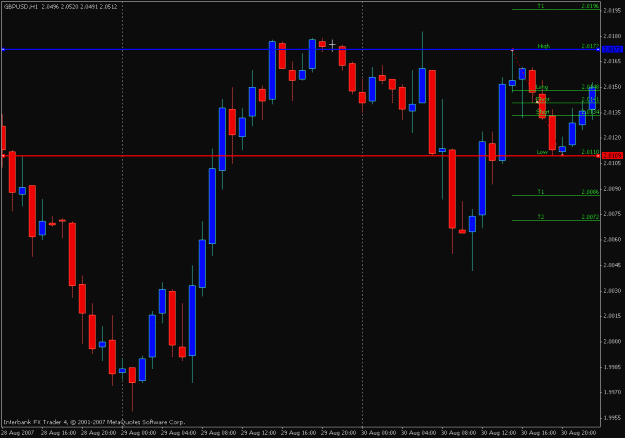Click the green Pivot label
The width and height of the screenshot is (625, 438).
542,99
